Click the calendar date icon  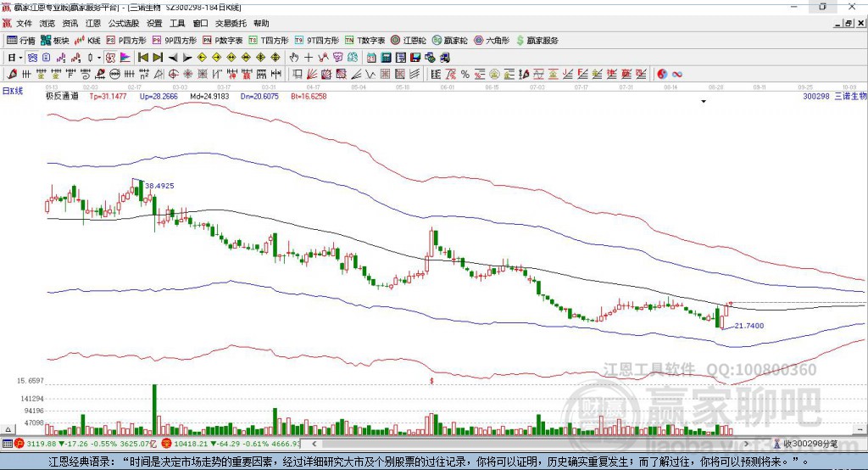pos(371,57)
